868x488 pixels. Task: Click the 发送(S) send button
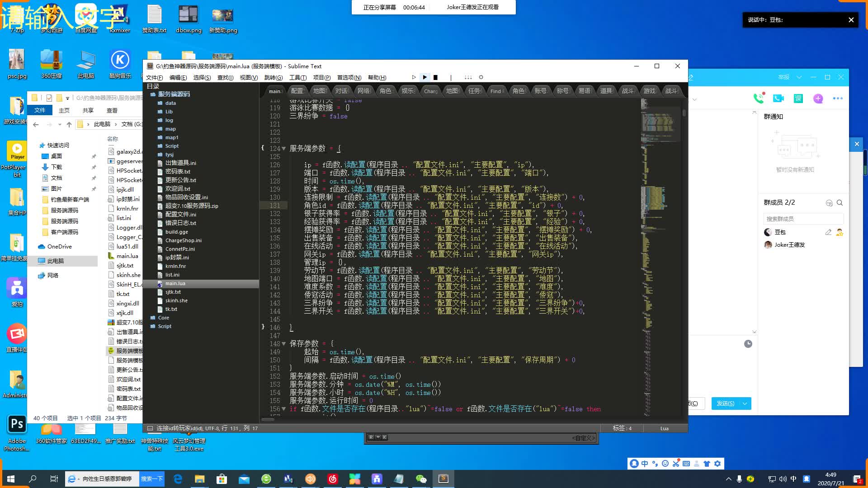[725, 404]
